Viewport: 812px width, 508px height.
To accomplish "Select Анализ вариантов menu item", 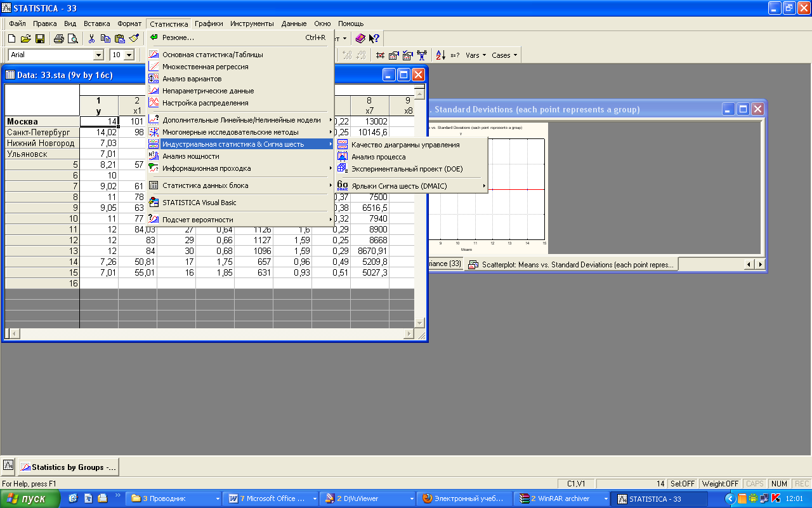I will click(240, 79).
